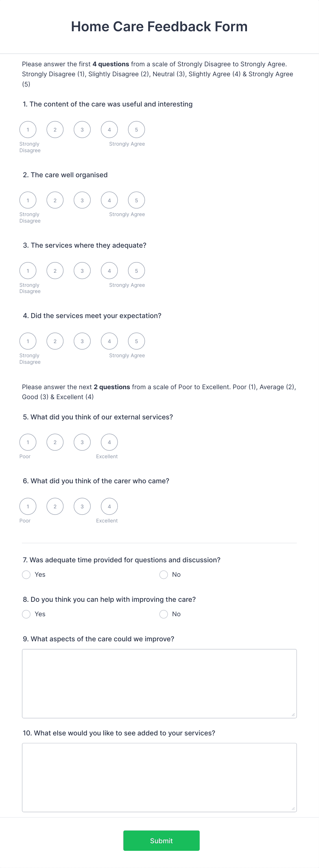Rate external services as 4 Excellent
This screenshot has height=868, width=319.
(109, 442)
